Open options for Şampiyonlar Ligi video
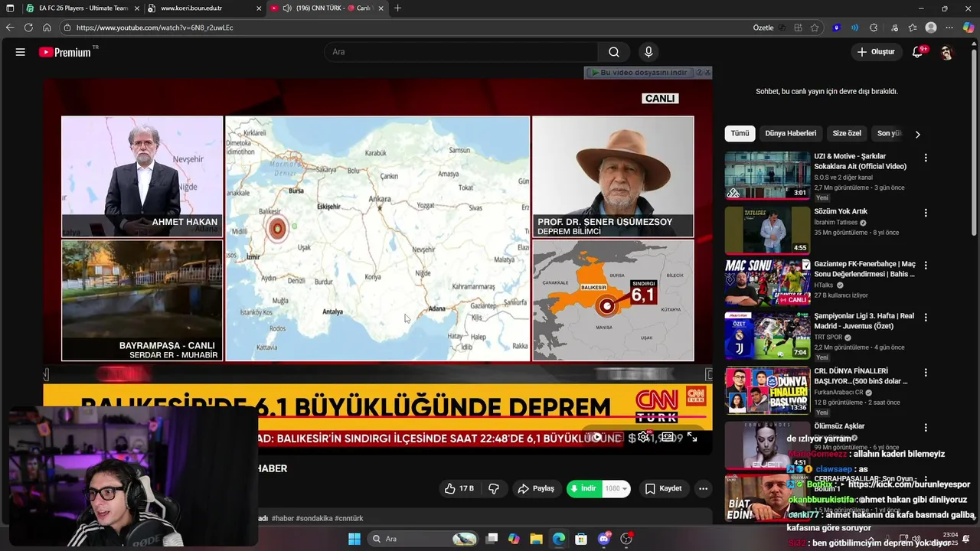Image resolution: width=980 pixels, height=551 pixels. 926,317
